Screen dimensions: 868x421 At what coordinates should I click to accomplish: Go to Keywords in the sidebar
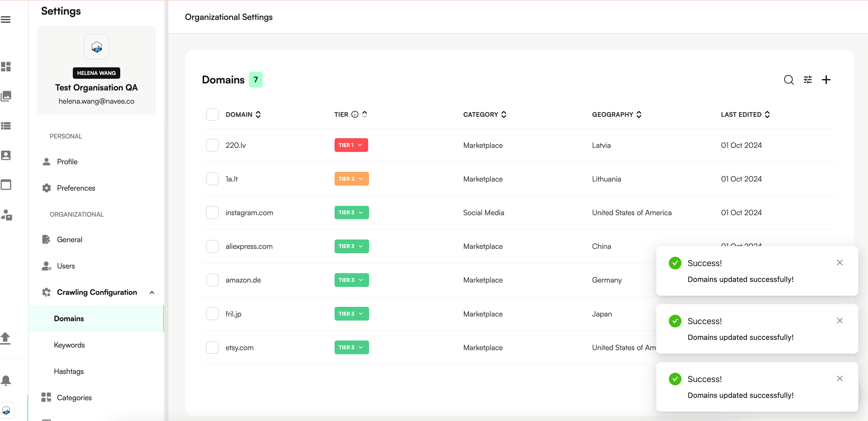(x=69, y=345)
